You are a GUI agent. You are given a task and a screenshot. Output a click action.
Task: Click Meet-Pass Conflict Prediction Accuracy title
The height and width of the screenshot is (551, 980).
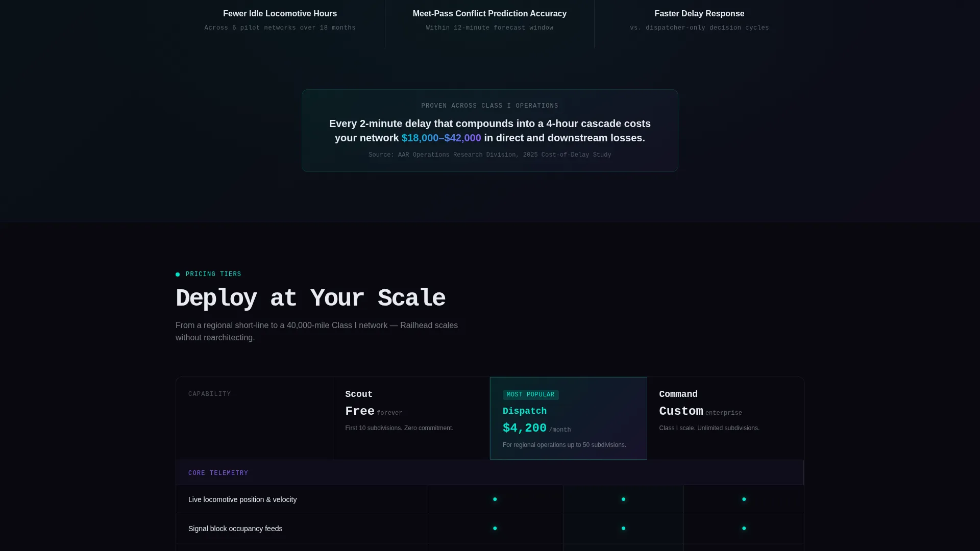pyautogui.click(x=489, y=14)
